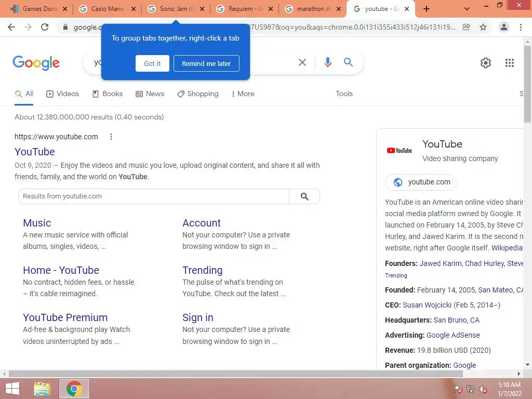The height and width of the screenshot is (399, 532).
Task: Go back to the previous page
Action: (x=11, y=27)
